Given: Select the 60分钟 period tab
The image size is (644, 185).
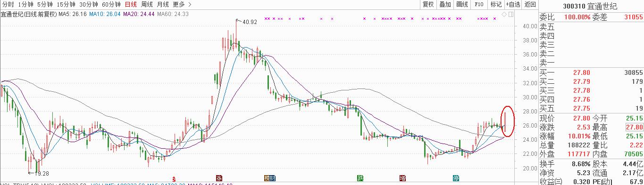Looking at the screenshot, I should [111, 4].
